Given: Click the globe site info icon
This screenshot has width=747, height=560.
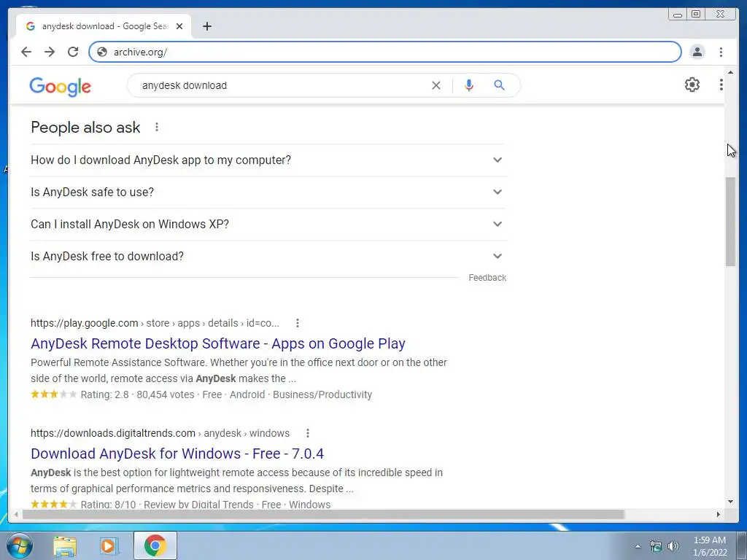Looking at the screenshot, I should pyautogui.click(x=102, y=52).
